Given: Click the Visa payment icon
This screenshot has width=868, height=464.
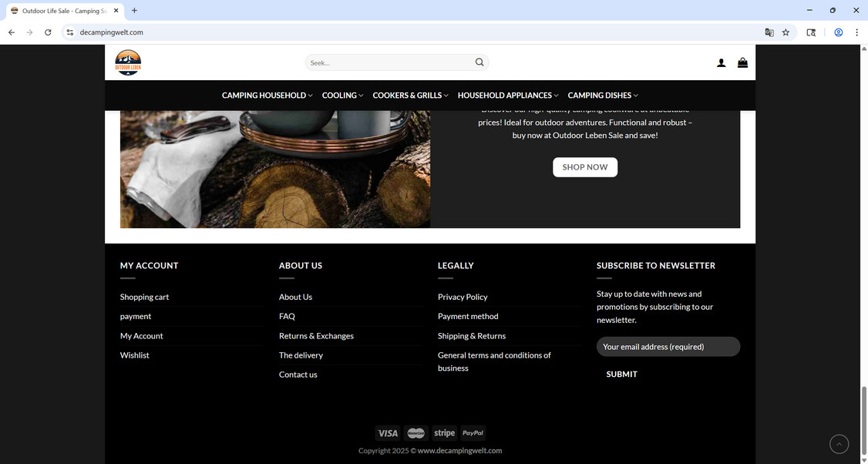Looking at the screenshot, I should [x=388, y=432].
